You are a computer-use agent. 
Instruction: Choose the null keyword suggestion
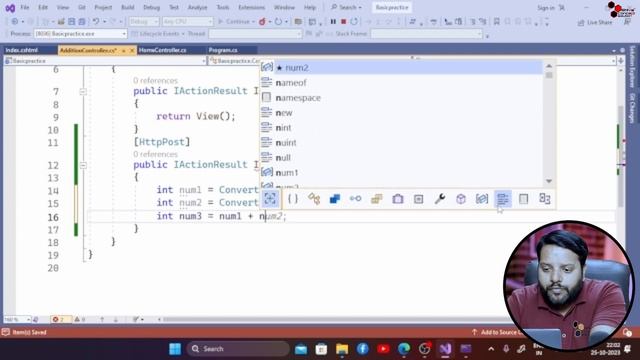[x=402, y=158]
